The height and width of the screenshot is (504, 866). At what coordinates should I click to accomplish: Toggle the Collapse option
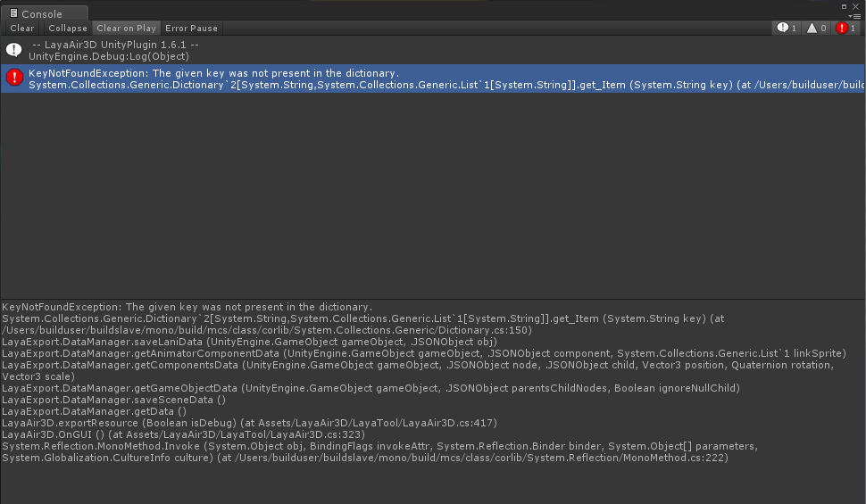click(67, 29)
